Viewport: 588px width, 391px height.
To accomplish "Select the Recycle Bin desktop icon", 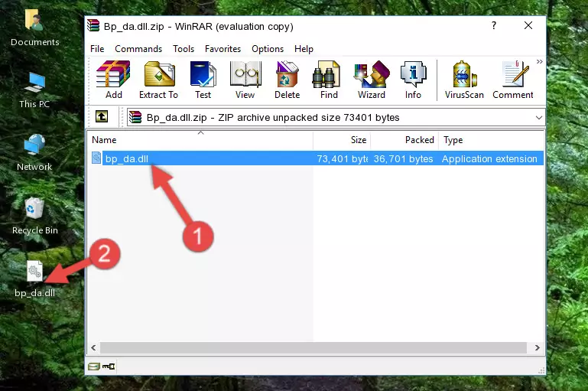I will pos(35,216).
